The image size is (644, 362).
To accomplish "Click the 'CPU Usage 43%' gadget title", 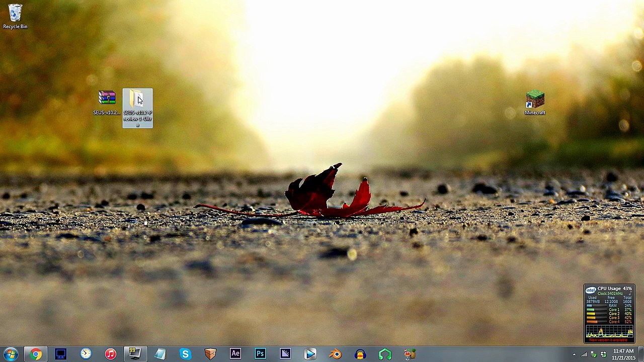I will tap(614, 289).
